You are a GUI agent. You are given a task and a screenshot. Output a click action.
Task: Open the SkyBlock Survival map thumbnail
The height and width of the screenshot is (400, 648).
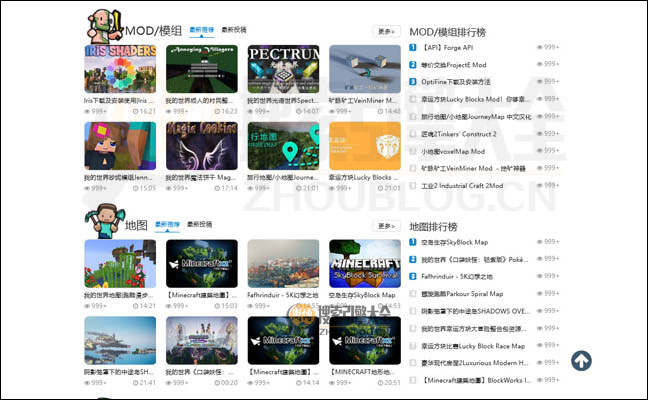365,264
